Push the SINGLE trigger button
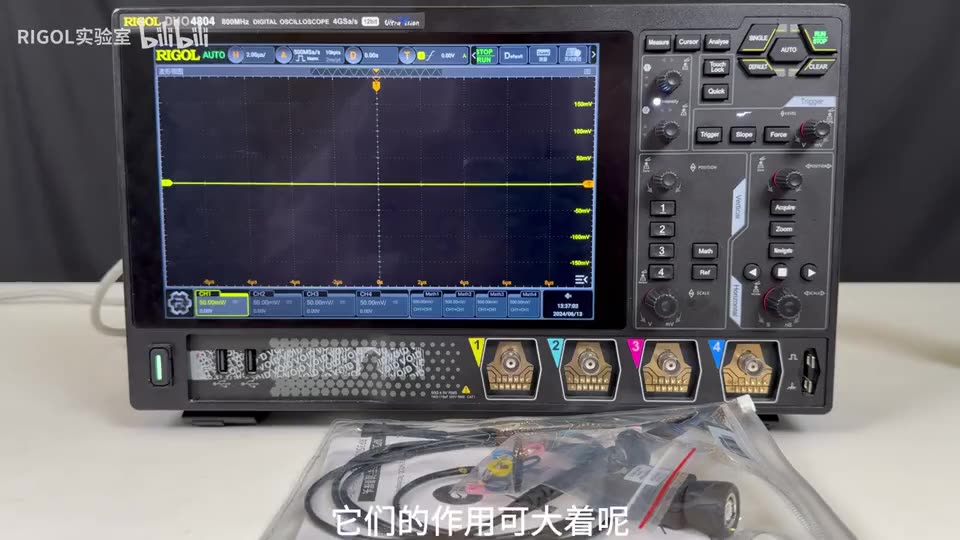The height and width of the screenshot is (540, 960). 757,40
